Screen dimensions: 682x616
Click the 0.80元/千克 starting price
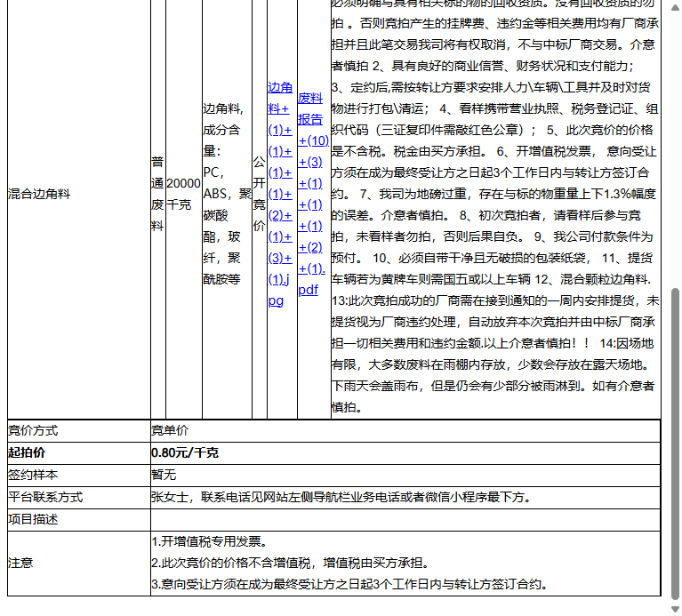coord(185,453)
